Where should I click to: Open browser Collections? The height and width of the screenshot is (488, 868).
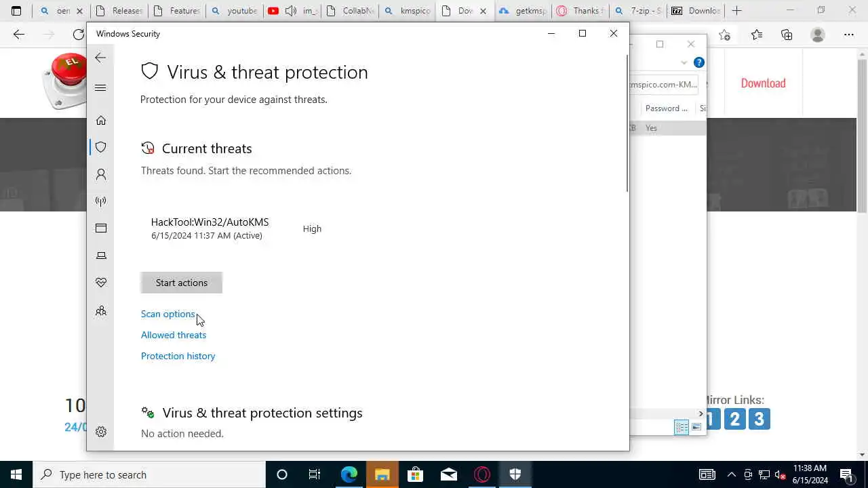click(787, 35)
